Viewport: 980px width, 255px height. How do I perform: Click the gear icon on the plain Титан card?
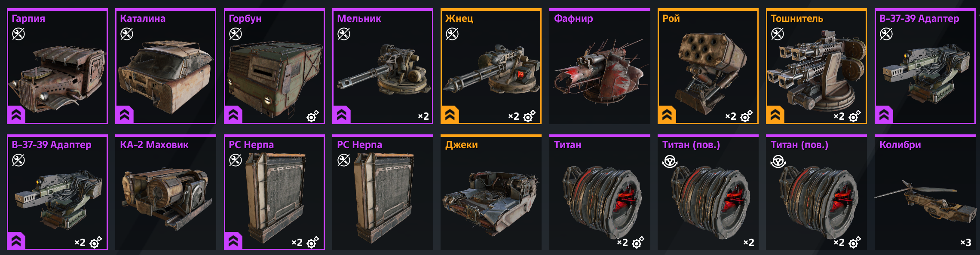(638, 242)
